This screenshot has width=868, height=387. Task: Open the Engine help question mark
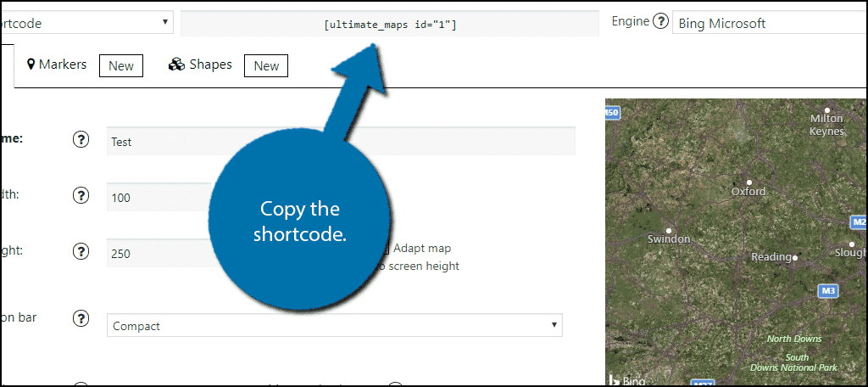coord(660,22)
